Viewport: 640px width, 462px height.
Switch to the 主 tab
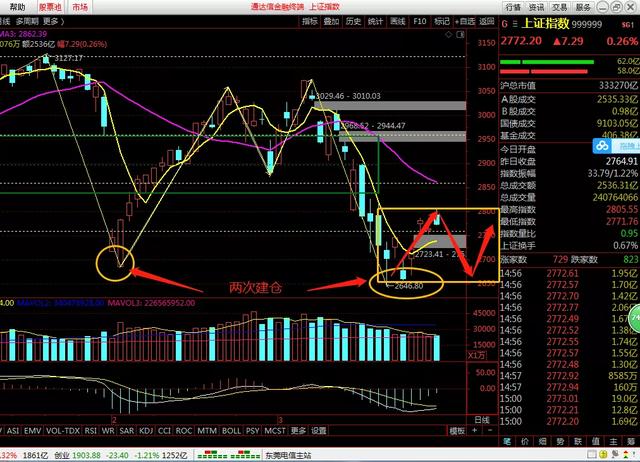[x=613, y=442]
